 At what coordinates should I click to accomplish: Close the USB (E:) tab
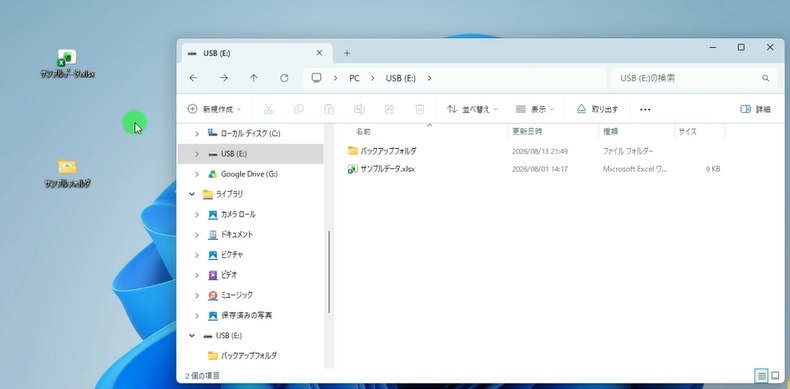[x=319, y=53]
